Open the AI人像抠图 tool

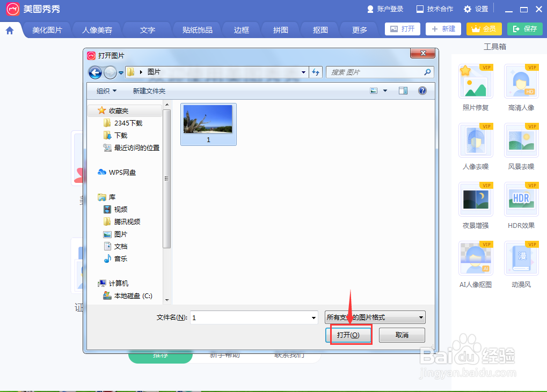[x=475, y=264]
